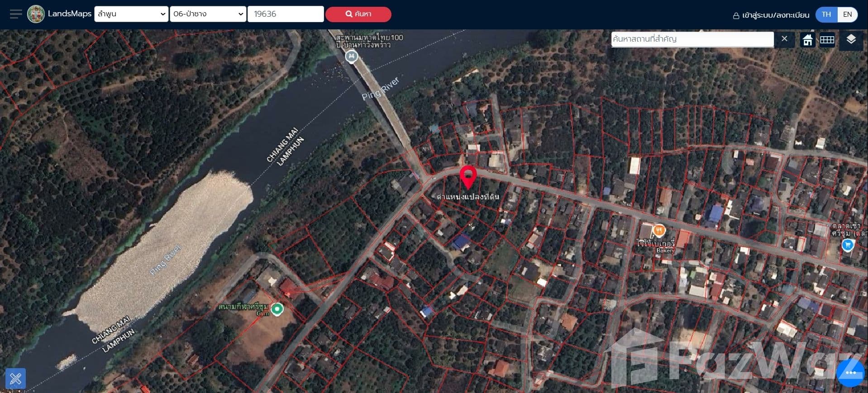Click the bridge landmark marker
The width and height of the screenshot is (868, 393).
point(351,57)
